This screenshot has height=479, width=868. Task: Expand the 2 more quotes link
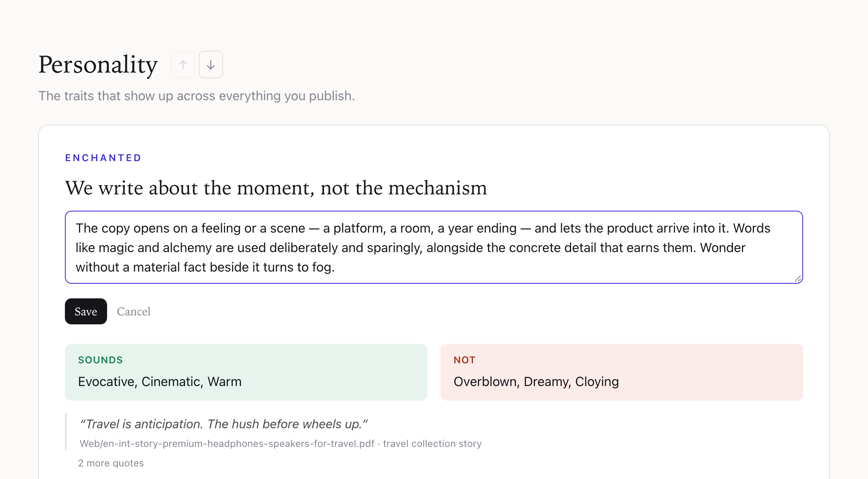tap(111, 463)
